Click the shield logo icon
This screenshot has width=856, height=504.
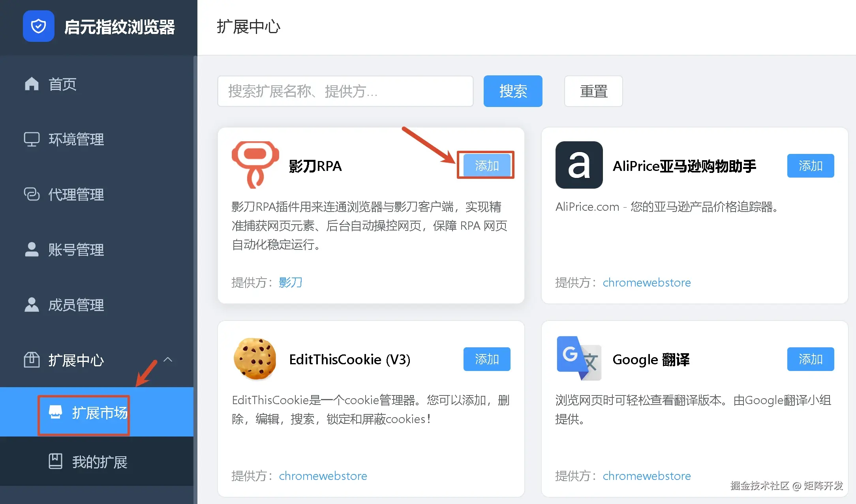(38, 26)
